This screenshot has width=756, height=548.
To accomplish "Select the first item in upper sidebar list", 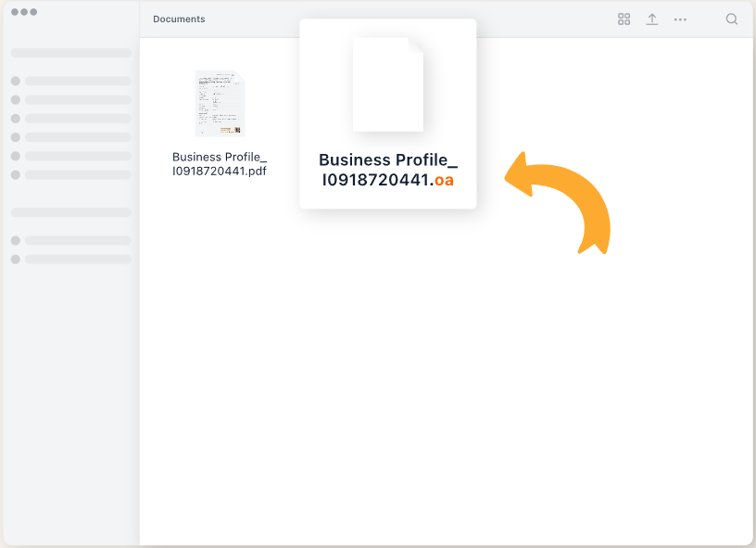I will 71,82.
